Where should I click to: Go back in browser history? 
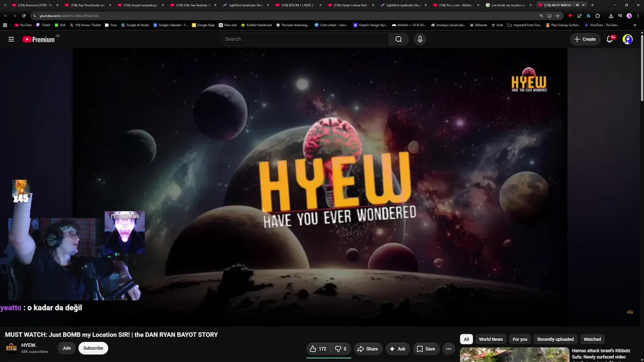[x=6, y=16]
